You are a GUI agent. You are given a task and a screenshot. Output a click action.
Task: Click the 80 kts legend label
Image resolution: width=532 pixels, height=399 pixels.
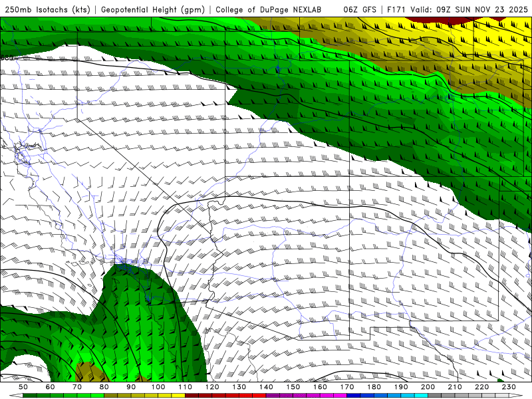(x=104, y=387)
